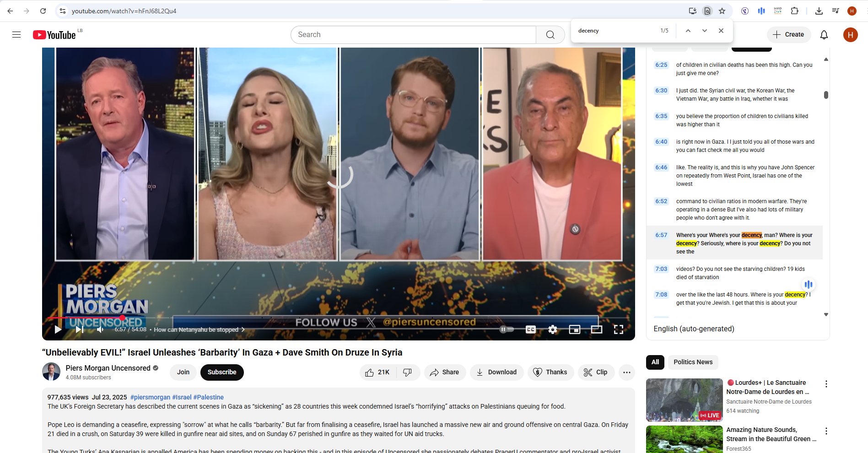Toggle closed captions on the video
Viewport: 868px width, 453px height.
click(530, 329)
